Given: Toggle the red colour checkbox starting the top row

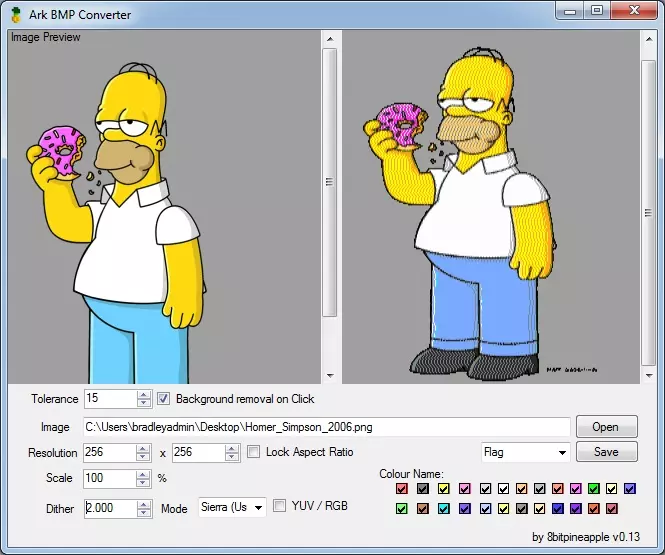Looking at the screenshot, I should [x=401, y=488].
